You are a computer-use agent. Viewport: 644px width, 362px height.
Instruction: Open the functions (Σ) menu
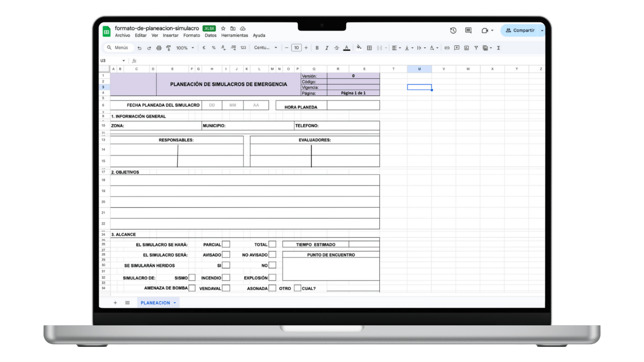[x=497, y=48]
